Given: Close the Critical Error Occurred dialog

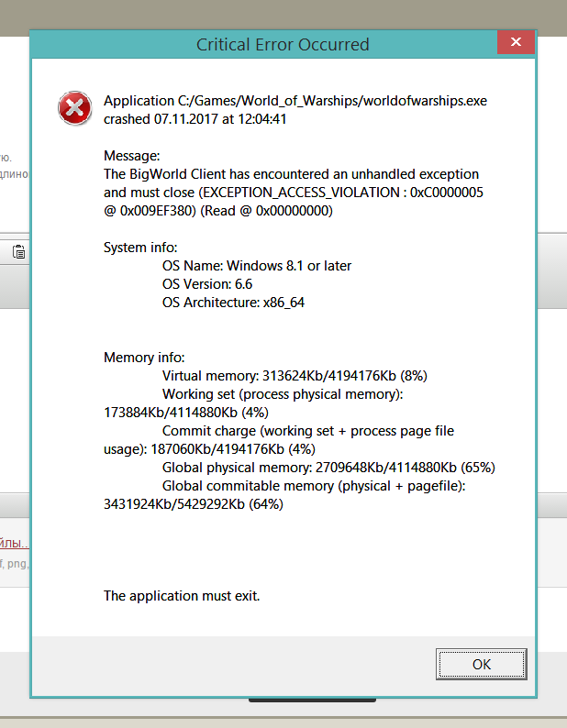Looking at the screenshot, I should pyautogui.click(x=516, y=42).
